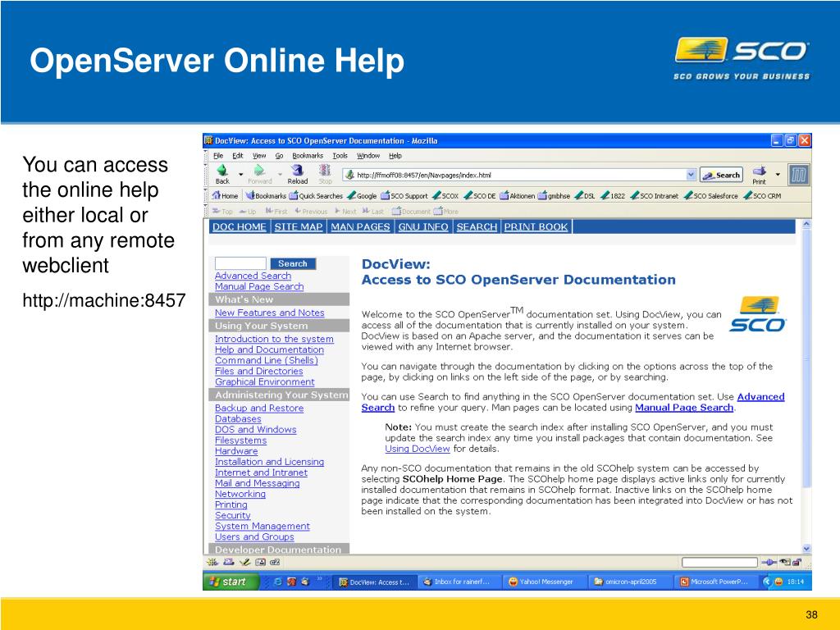Open the Installation and Licensing link
Screen dimensions: 840x630
pos(269,462)
